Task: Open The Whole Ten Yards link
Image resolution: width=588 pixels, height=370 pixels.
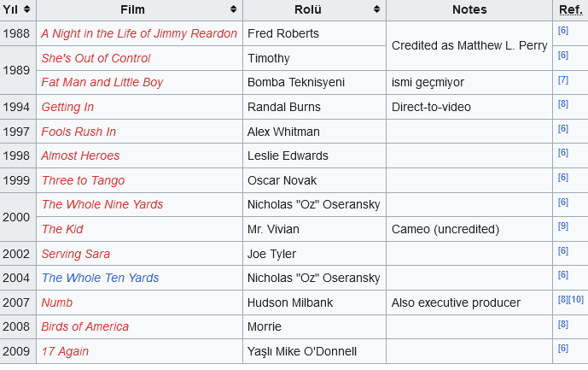Action: point(100,278)
